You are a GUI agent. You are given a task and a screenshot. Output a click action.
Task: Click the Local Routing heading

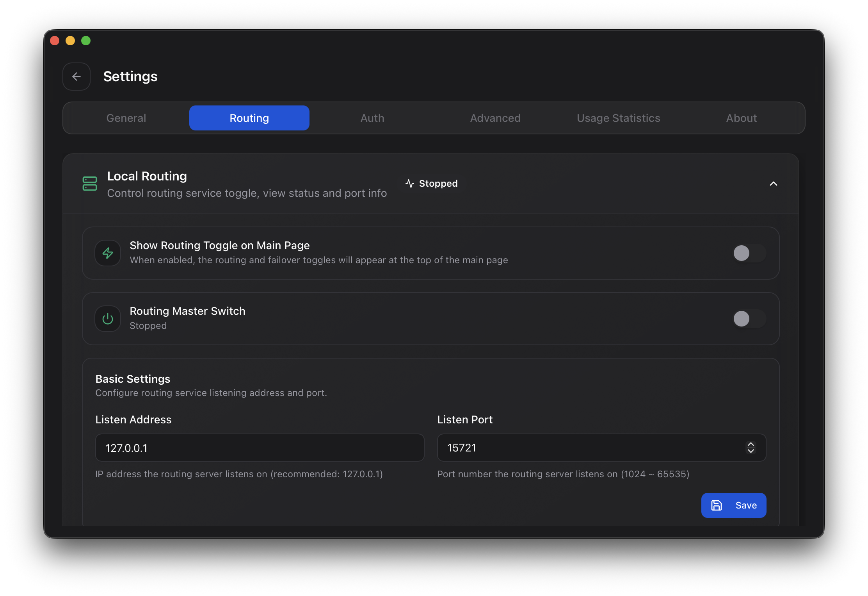click(x=147, y=176)
